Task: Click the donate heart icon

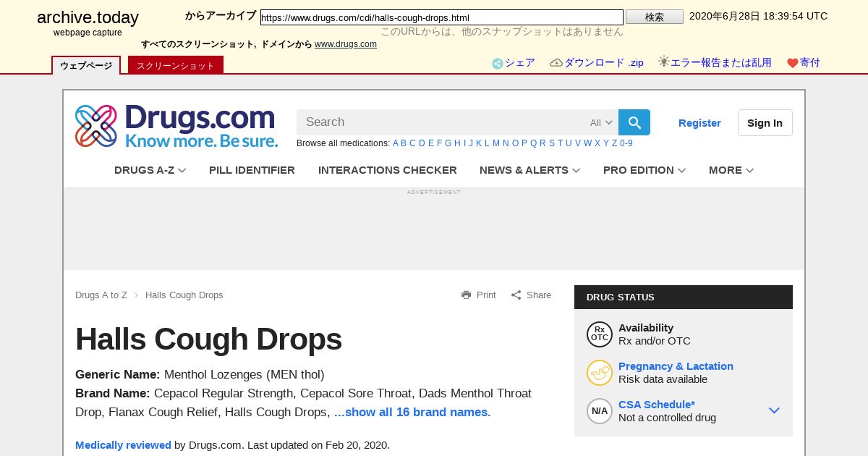Action: 793,64
